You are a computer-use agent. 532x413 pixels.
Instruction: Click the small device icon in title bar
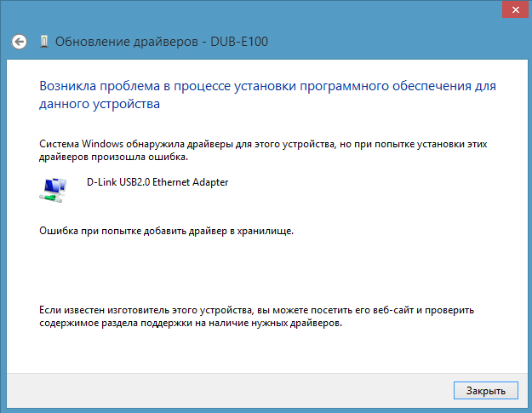click(43, 41)
